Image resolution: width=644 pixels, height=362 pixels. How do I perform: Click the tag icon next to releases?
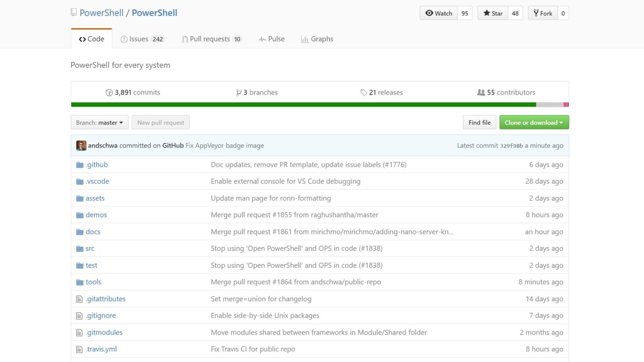pos(364,93)
